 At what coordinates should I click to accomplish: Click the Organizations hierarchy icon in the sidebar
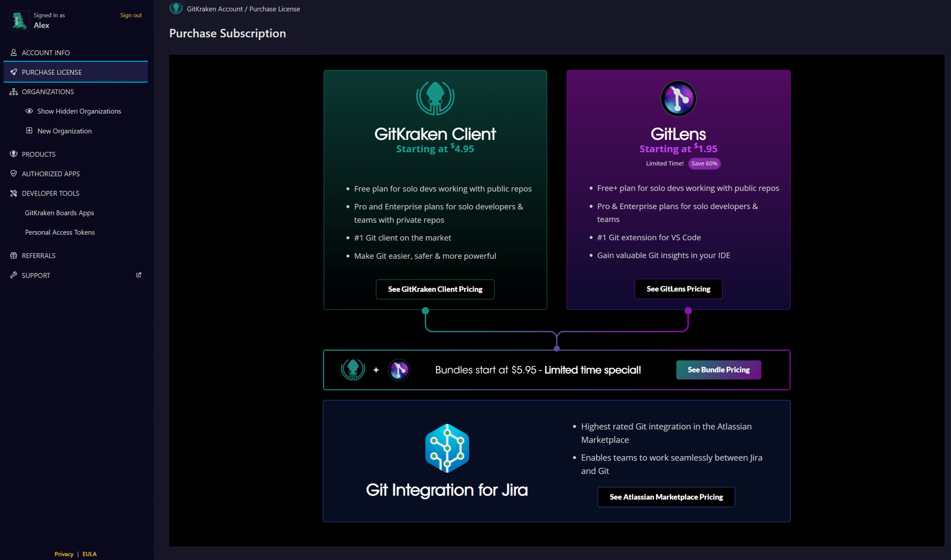[x=14, y=92]
